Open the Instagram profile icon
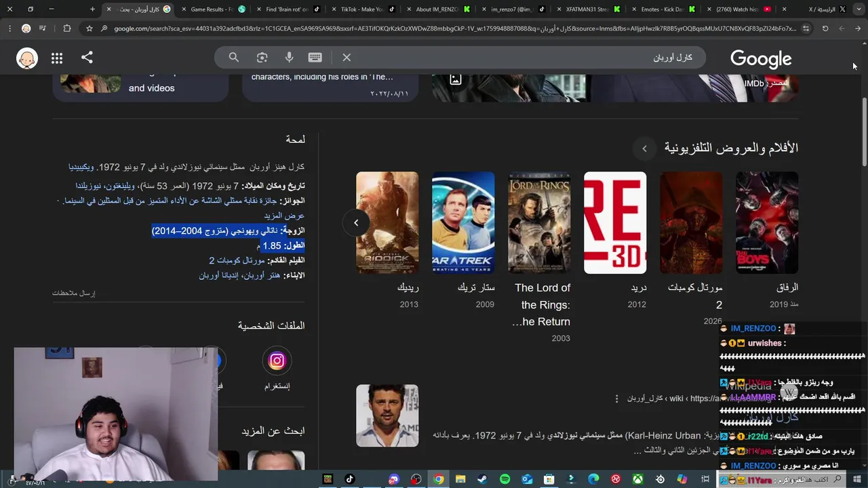The width and height of the screenshot is (868, 488). click(x=277, y=361)
